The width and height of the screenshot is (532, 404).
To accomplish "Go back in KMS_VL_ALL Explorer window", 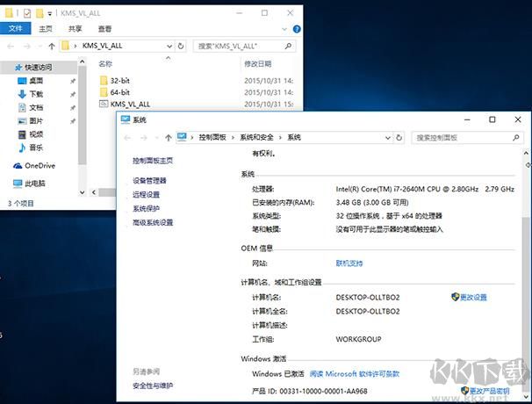I will (x=11, y=47).
